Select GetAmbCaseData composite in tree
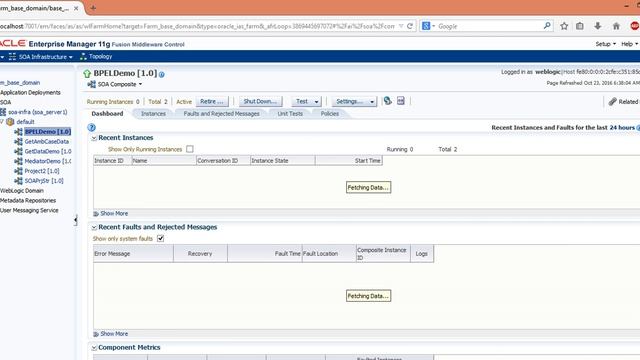Image resolution: width=640 pixels, height=360 pixels. [47, 142]
